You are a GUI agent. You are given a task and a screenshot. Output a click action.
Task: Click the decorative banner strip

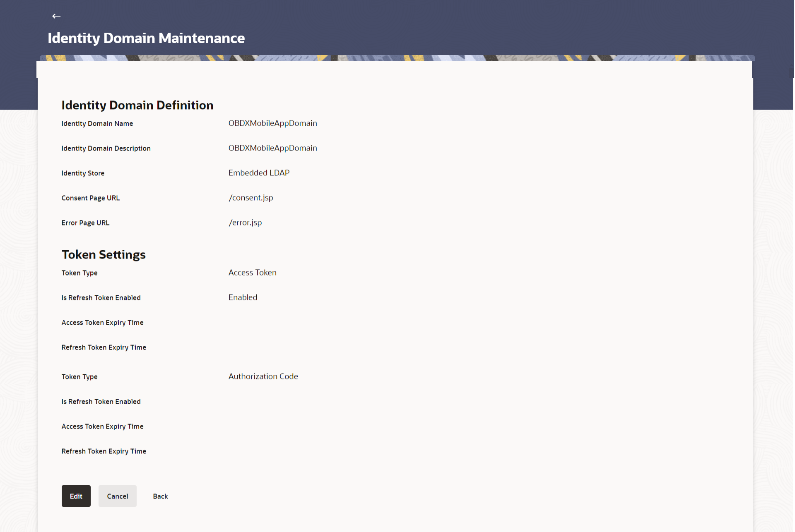(397, 58)
